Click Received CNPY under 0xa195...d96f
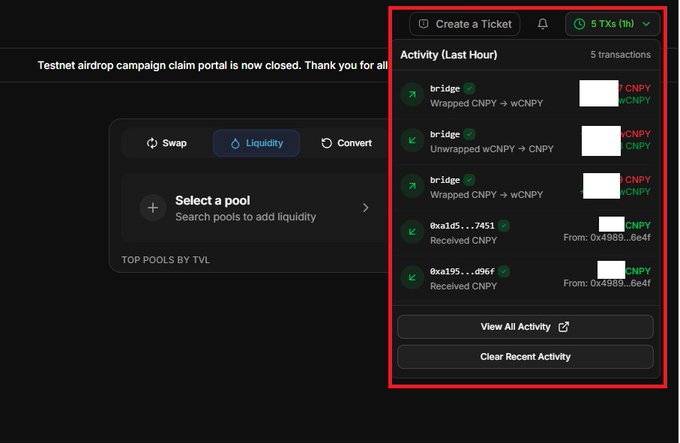 [464, 286]
